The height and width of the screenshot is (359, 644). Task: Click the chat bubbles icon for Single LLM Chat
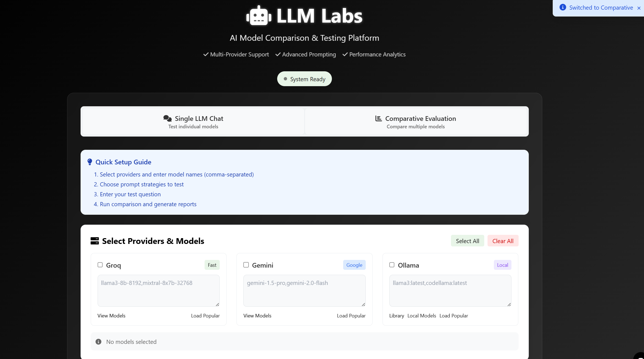point(167,118)
